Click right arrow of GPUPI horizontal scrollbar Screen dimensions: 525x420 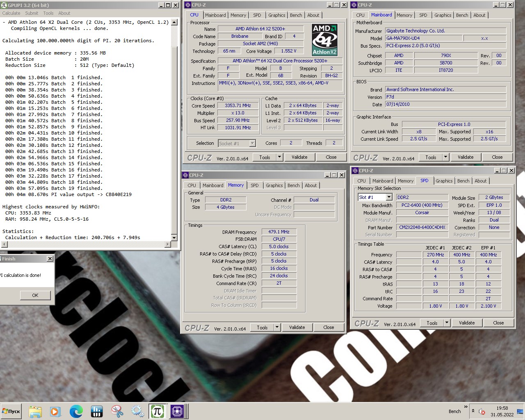point(167,244)
